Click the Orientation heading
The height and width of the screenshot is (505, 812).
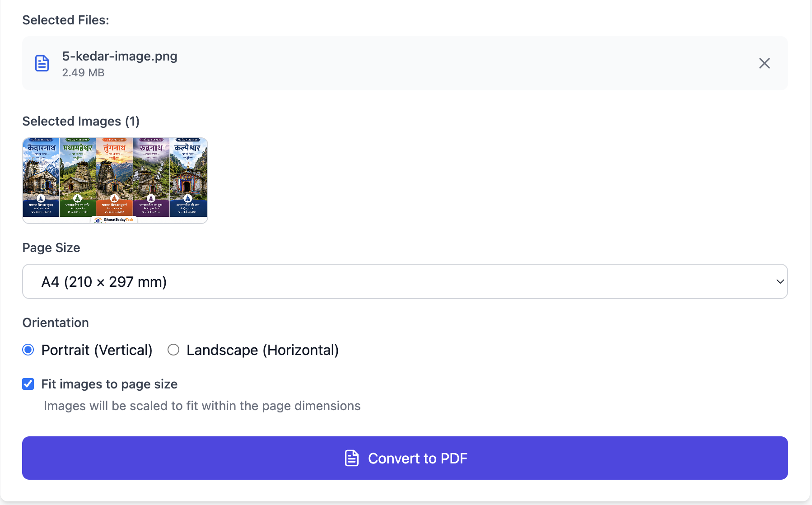[x=56, y=323]
